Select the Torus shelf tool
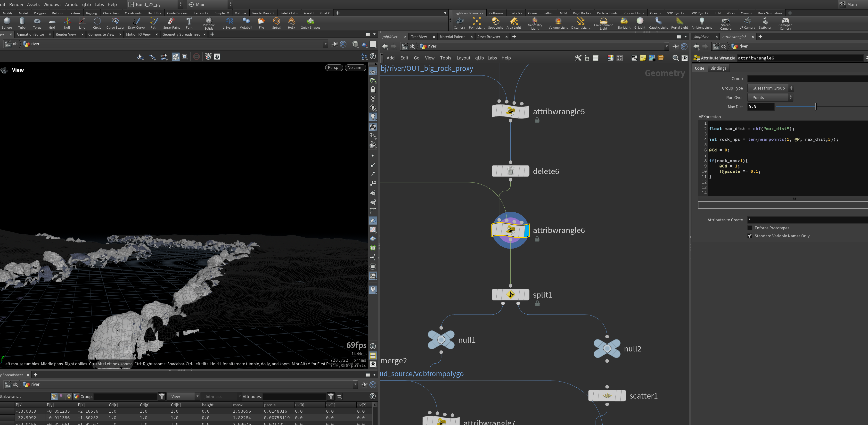868x425 pixels. pos(37,23)
